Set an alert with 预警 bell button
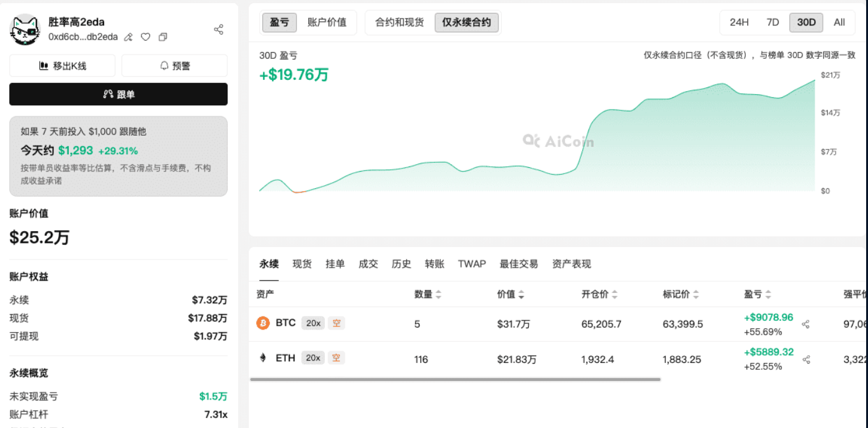Screen dimensions: 868x428 175,66
